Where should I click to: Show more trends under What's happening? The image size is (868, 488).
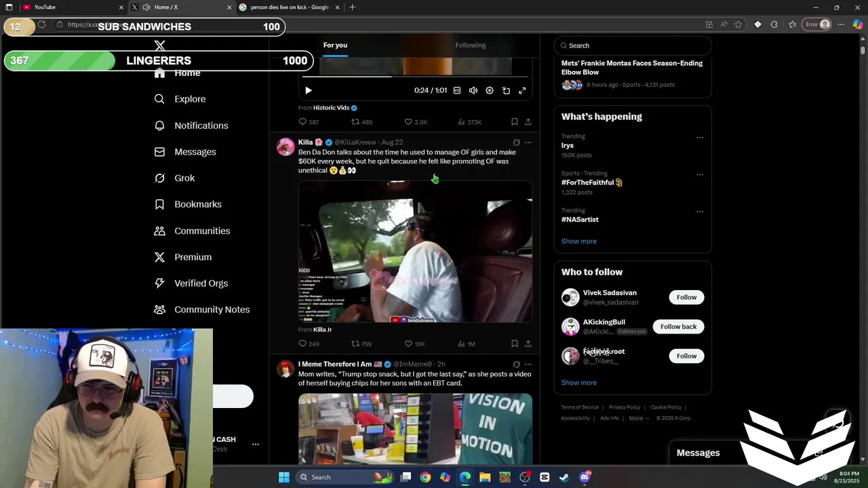(x=578, y=241)
